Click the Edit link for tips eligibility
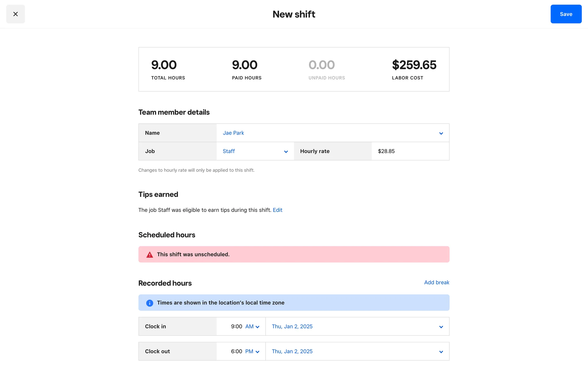 pos(277,210)
